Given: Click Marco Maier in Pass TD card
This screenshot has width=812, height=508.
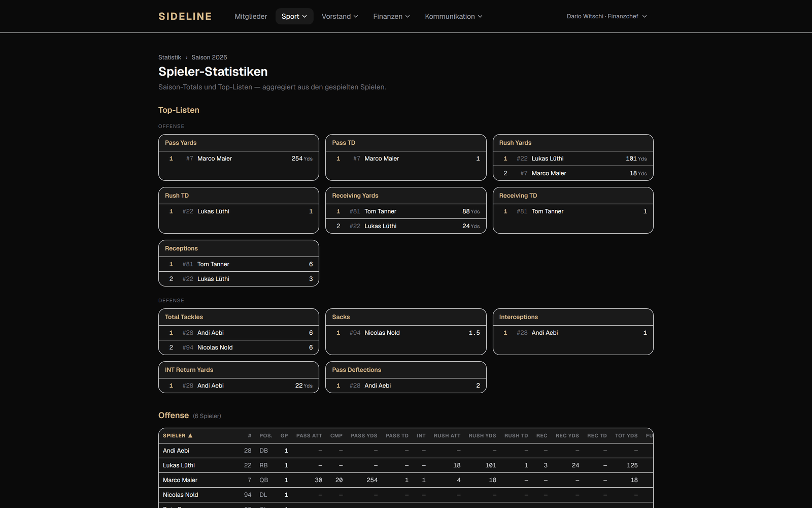Looking at the screenshot, I should pyautogui.click(x=382, y=158).
